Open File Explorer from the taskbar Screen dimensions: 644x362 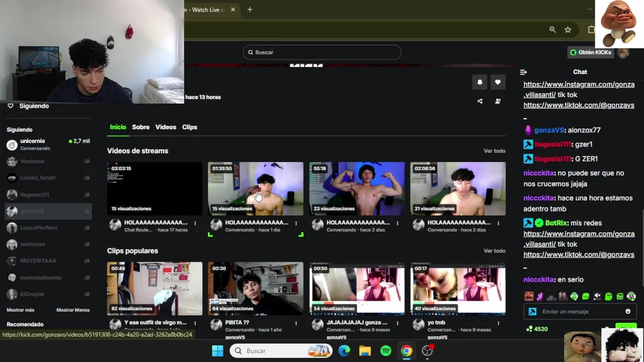point(365,351)
